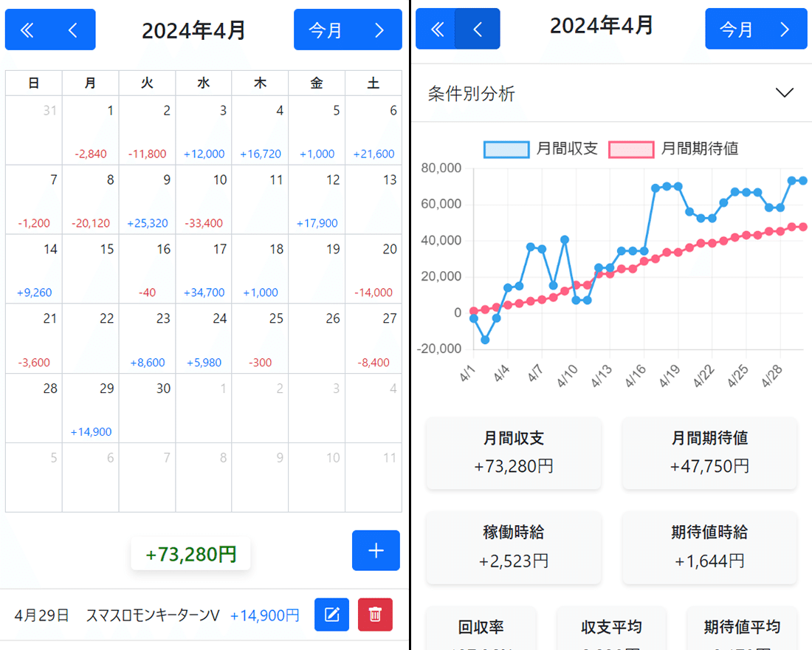Screen dimensions: 812x650
Task: Open the edit pencil icon for the April 29 entry
Action: pyautogui.click(x=331, y=615)
